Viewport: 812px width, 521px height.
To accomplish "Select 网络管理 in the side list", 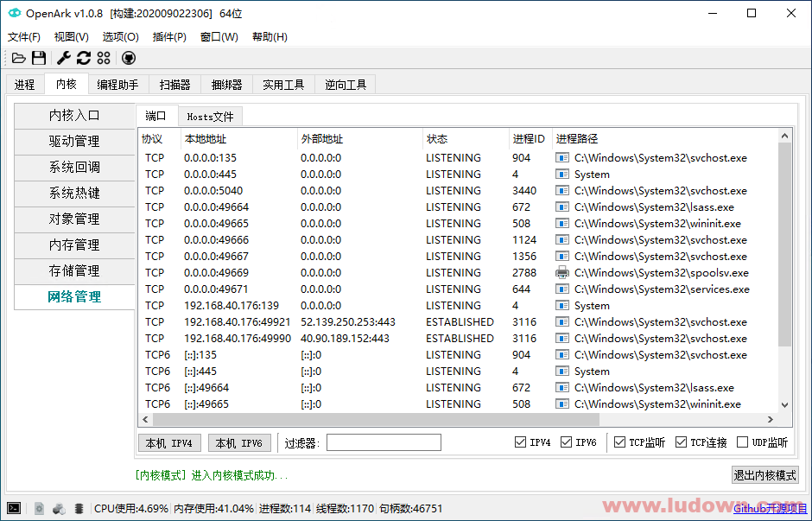I will coord(74,296).
